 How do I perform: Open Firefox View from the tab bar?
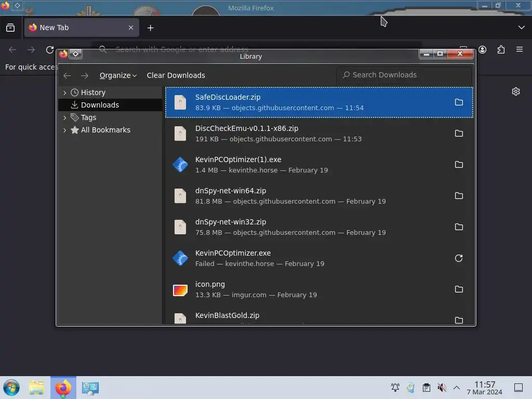point(10,28)
